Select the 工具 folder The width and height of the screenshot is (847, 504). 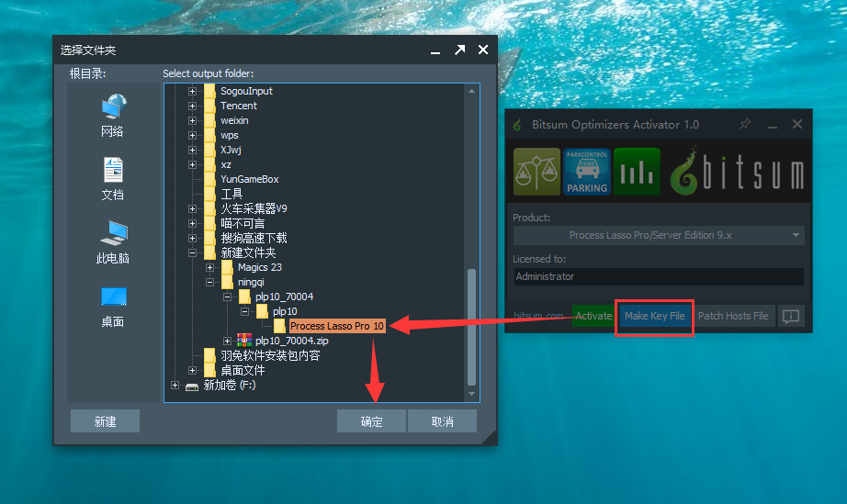[232, 194]
